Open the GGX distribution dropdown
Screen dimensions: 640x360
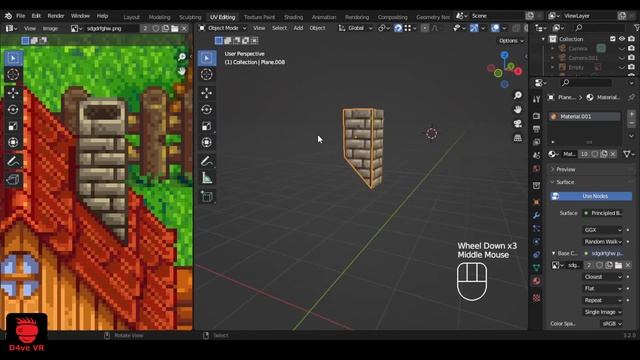pyautogui.click(x=603, y=230)
